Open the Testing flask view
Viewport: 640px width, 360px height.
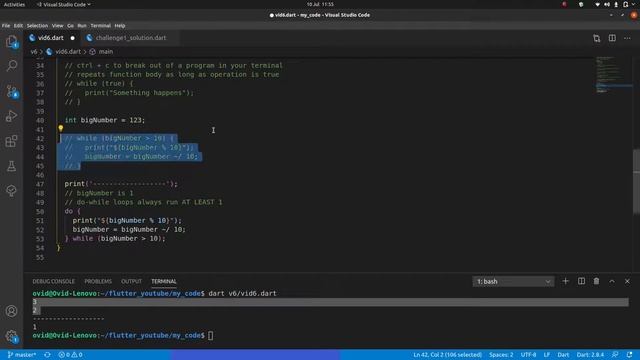point(11,166)
